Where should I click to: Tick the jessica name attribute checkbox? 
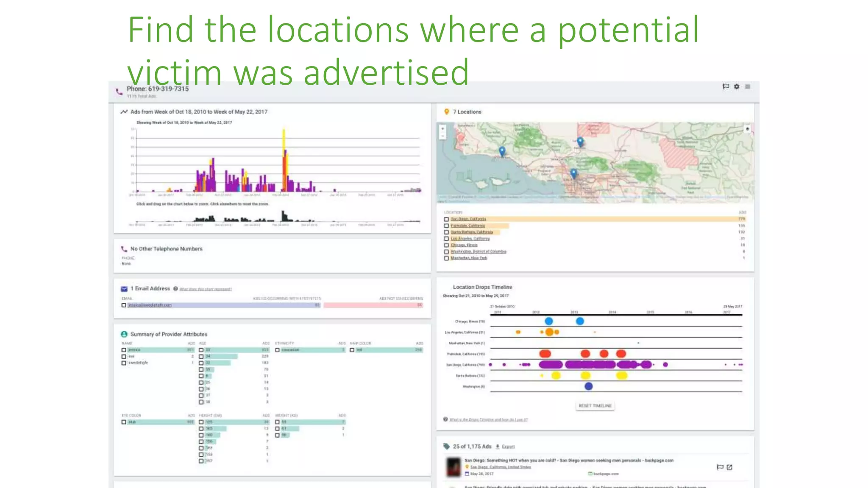pos(124,350)
